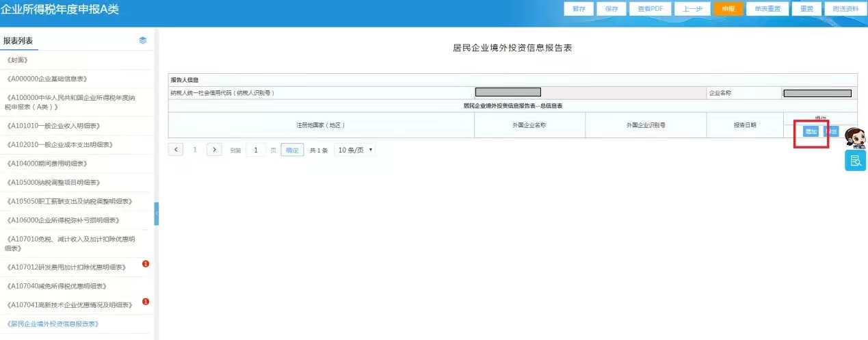Screen dimensions: 868x340
Task: Open the 10 条/页 page size dropdown
Action: [x=354, y=150]
